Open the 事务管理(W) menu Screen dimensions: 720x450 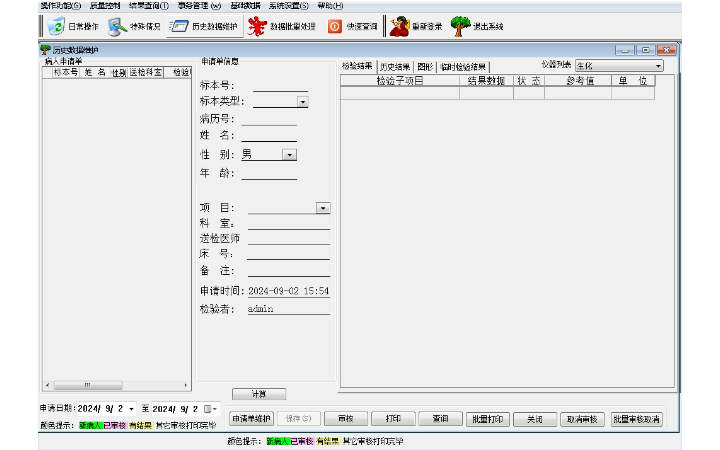(x=199, y=6)
